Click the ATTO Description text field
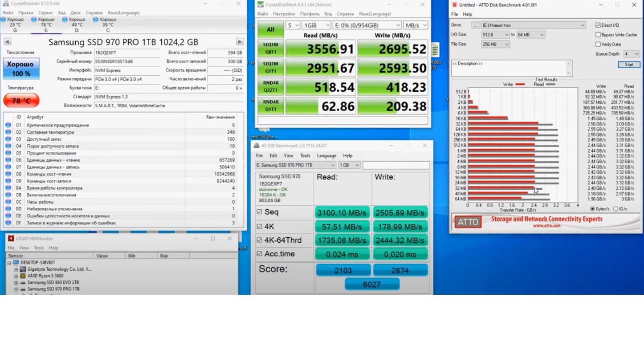 pos(512,69)
